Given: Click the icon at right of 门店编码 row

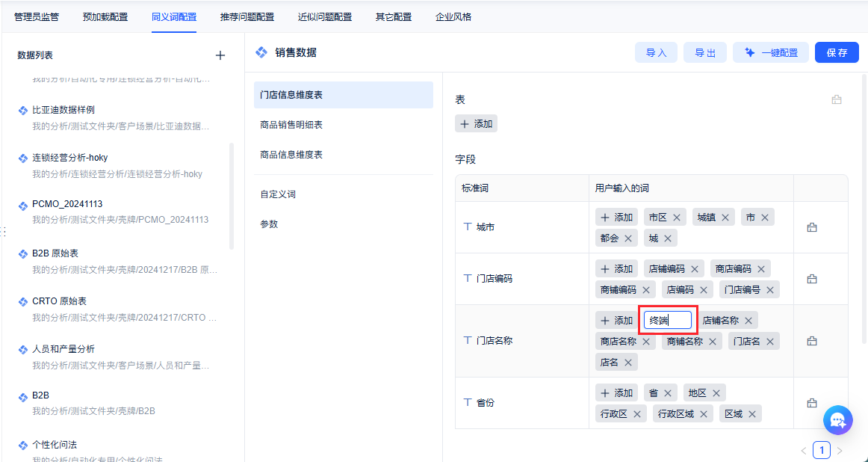Looking at the screenshot, I should pyautogui.click(x=812, y=279).
